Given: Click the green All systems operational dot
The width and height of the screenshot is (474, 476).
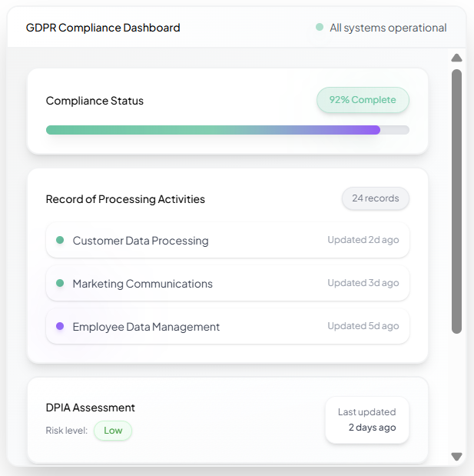Looking at the screenshot, I should 320,27.
